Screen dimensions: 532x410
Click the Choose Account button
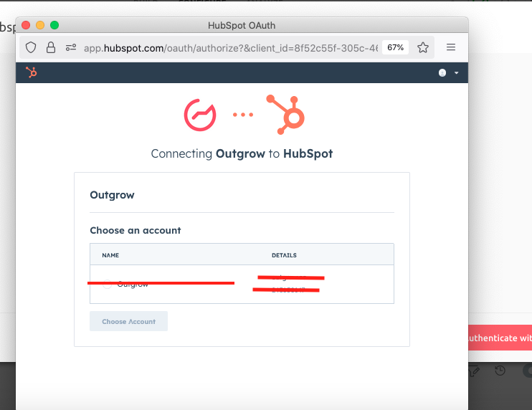128,321
